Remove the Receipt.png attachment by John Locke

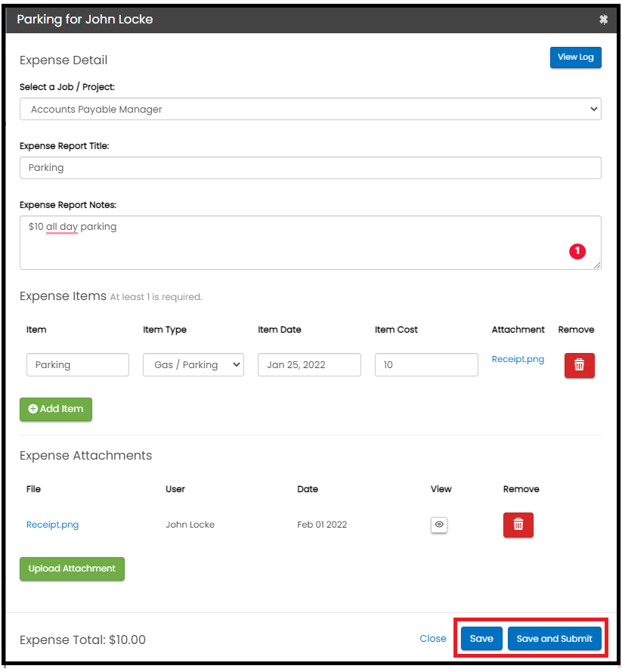coord(518,525)
